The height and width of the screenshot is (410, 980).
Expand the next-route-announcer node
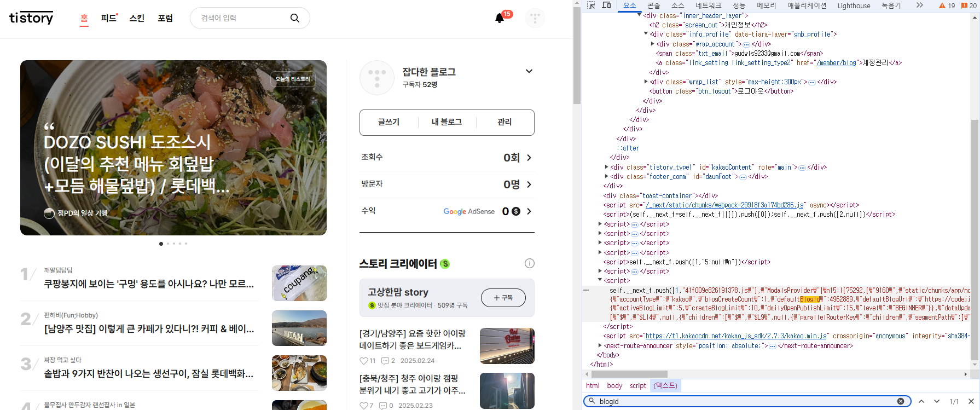(x=600, y=345)
